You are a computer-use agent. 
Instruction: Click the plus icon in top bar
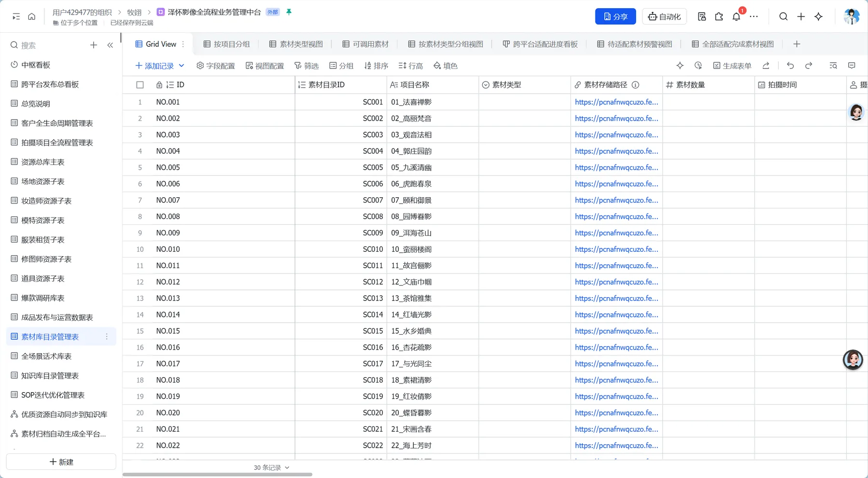coord(801,16)
